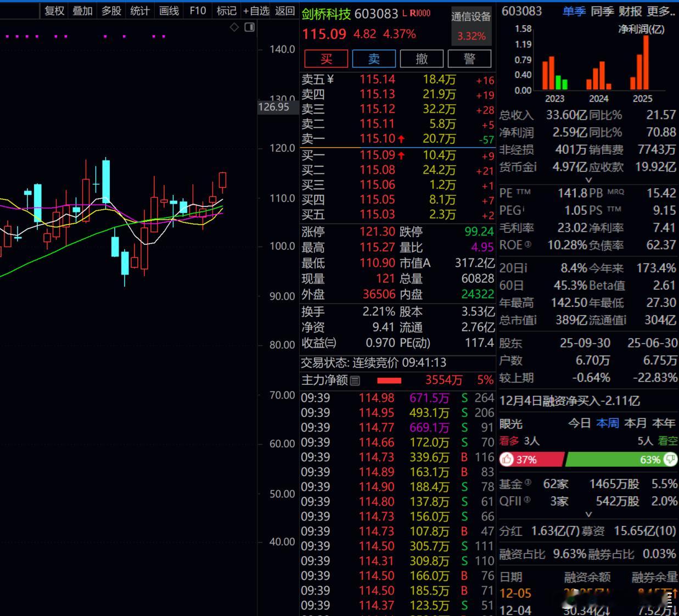Screen dimensions: 679x616
Task: Select 今日 in the 眼光 panel
Action: click(x=579, y=423)
